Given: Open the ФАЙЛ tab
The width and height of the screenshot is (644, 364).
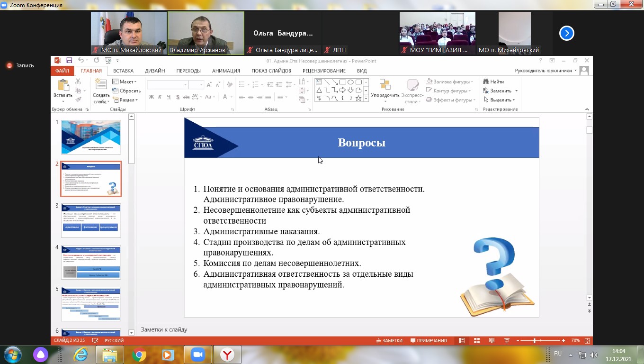Looking at the screenshot, I should (62, 71).
